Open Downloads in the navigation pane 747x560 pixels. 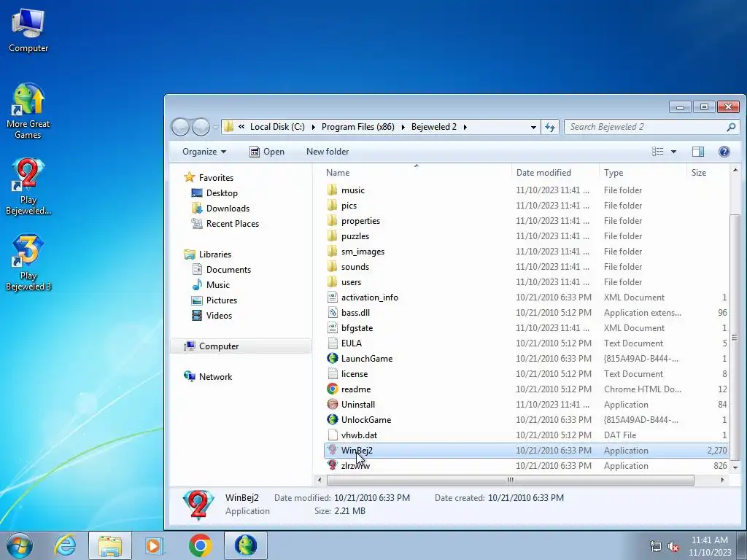[x=228, y=208]
